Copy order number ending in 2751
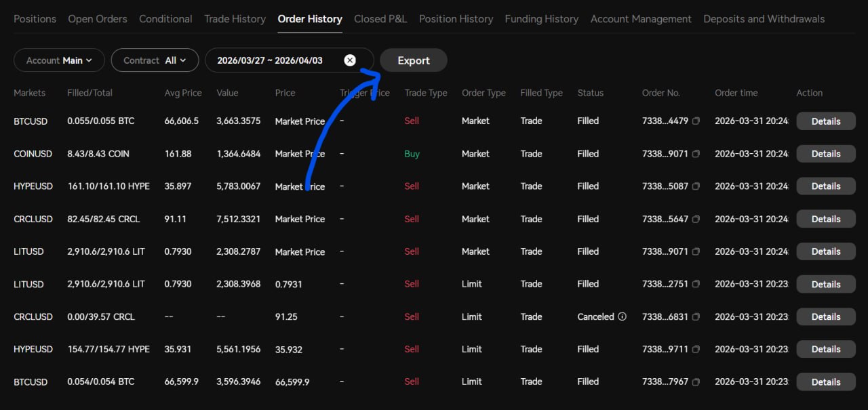The width and height of the screenshot is (868, 410). 696,284
